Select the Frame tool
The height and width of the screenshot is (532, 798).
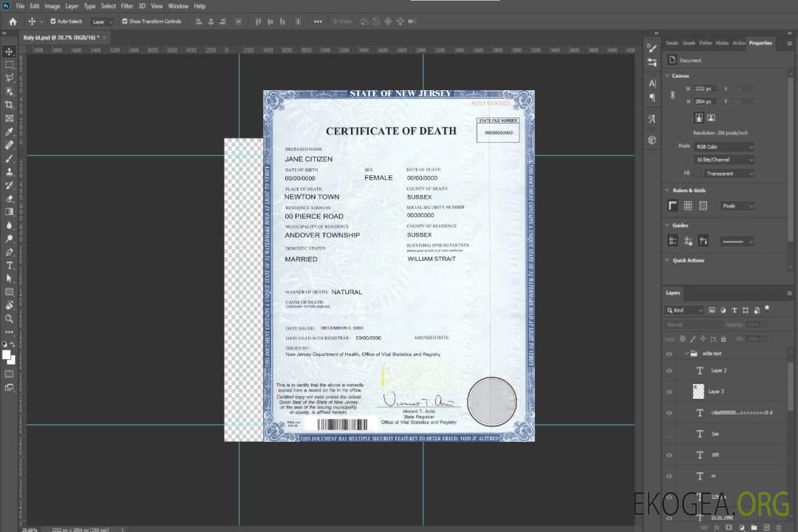tap(9, 118)
